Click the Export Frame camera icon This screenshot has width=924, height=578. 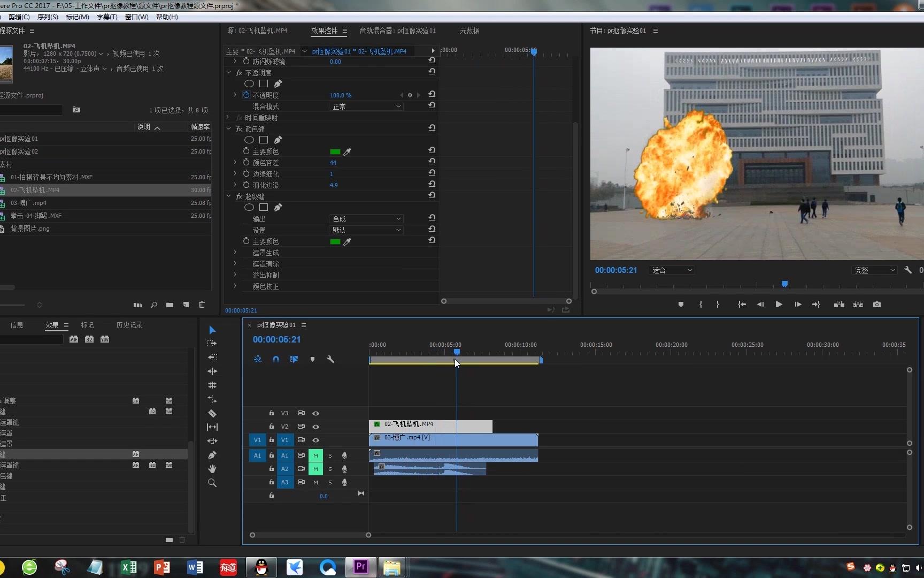(877, 305)
